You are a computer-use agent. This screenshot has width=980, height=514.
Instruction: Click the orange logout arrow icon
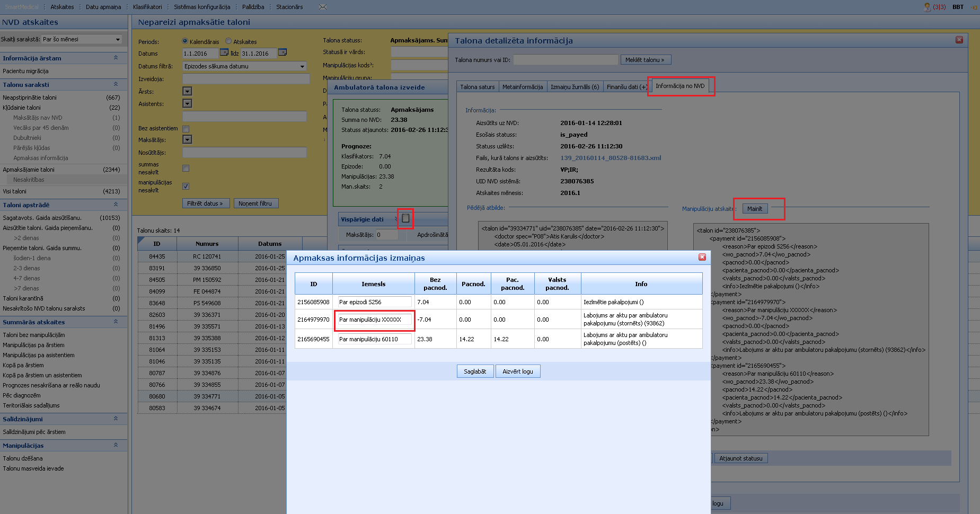click(x=973, y=7)
